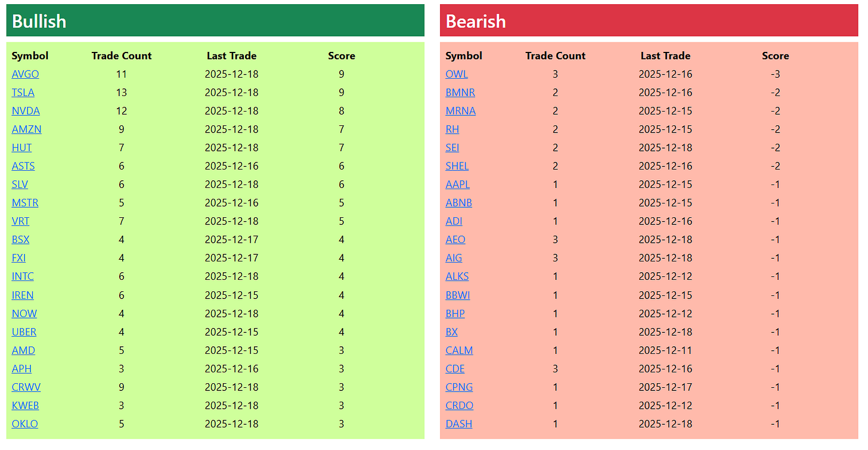Open the OWL bearish symbol link
The height and width of the screenshot is (450, 868).
tap(457, 75)
